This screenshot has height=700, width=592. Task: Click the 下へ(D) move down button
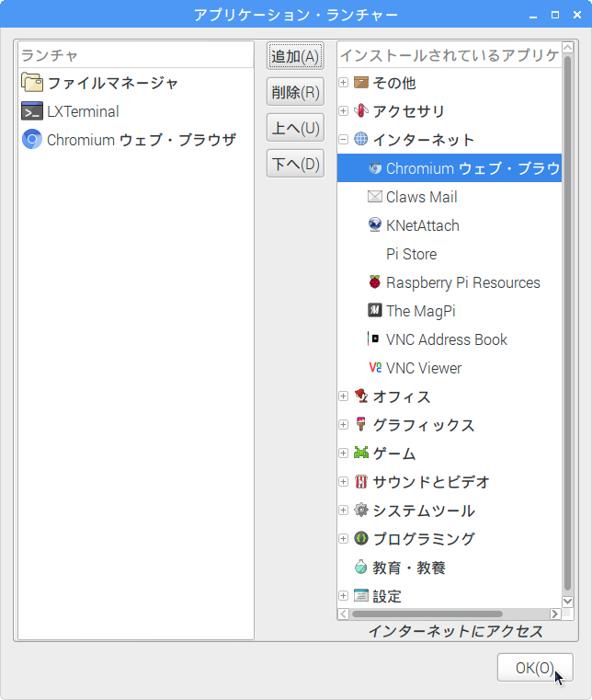(x=295, y=164)
